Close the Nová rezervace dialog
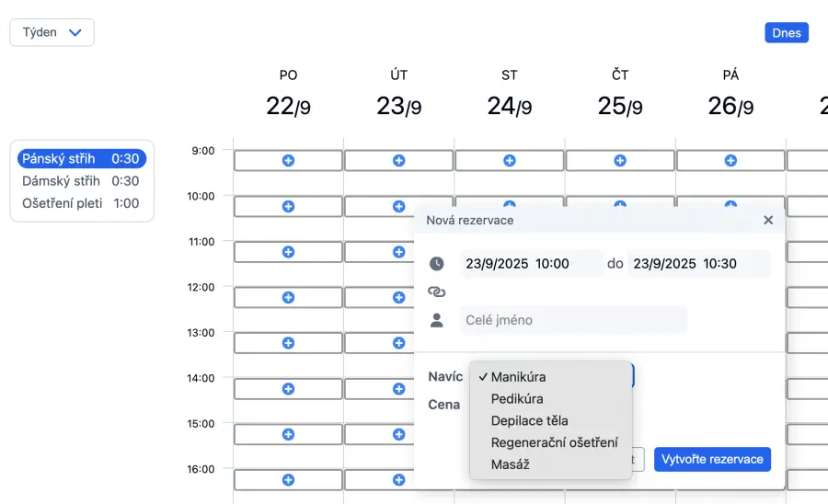Screen dimensions: 828x504 point(768,221)
